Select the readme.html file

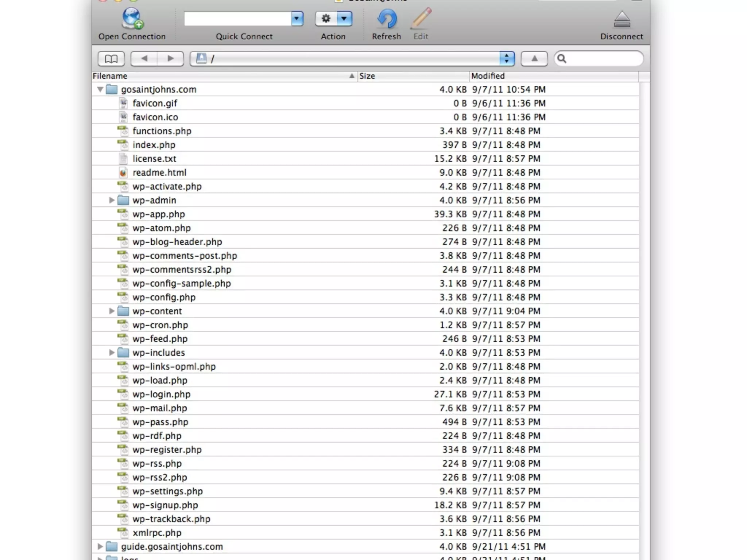pos(159,172)
